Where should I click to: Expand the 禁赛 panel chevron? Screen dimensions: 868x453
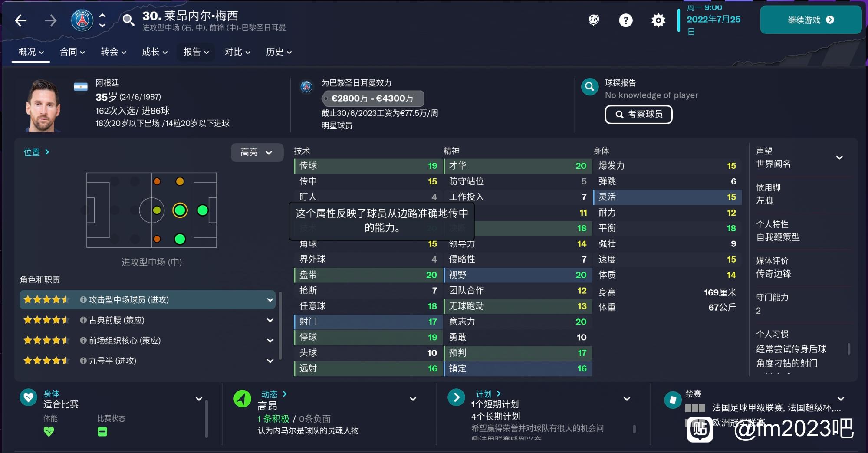(x=841, y=399)
